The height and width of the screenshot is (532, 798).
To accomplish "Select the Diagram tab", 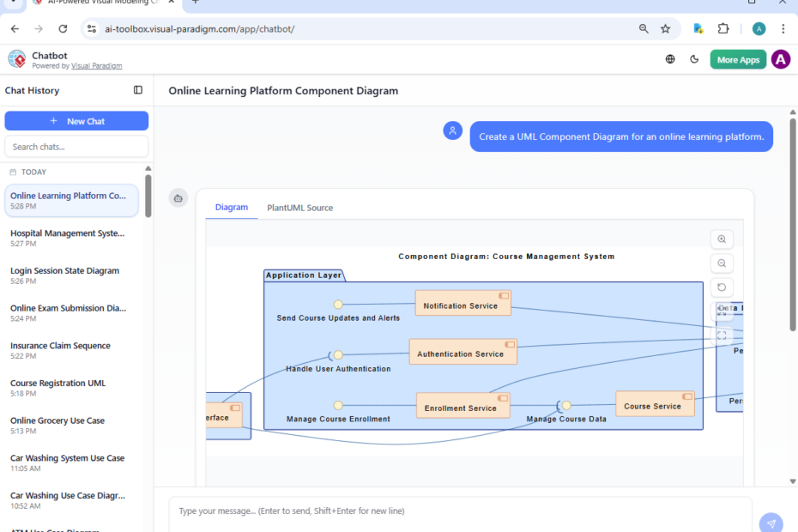I will tap(231, 207).
